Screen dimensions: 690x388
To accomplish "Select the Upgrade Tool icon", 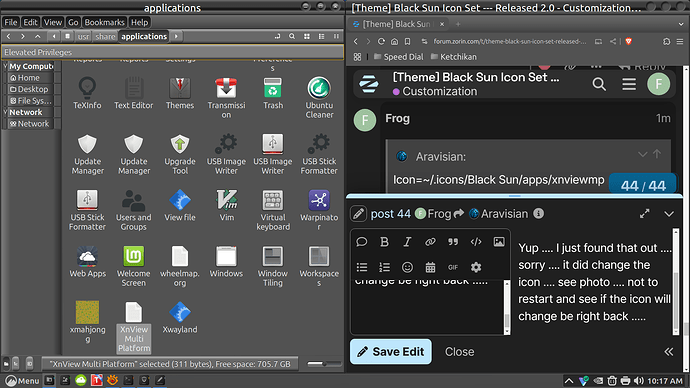I will 180,144.
